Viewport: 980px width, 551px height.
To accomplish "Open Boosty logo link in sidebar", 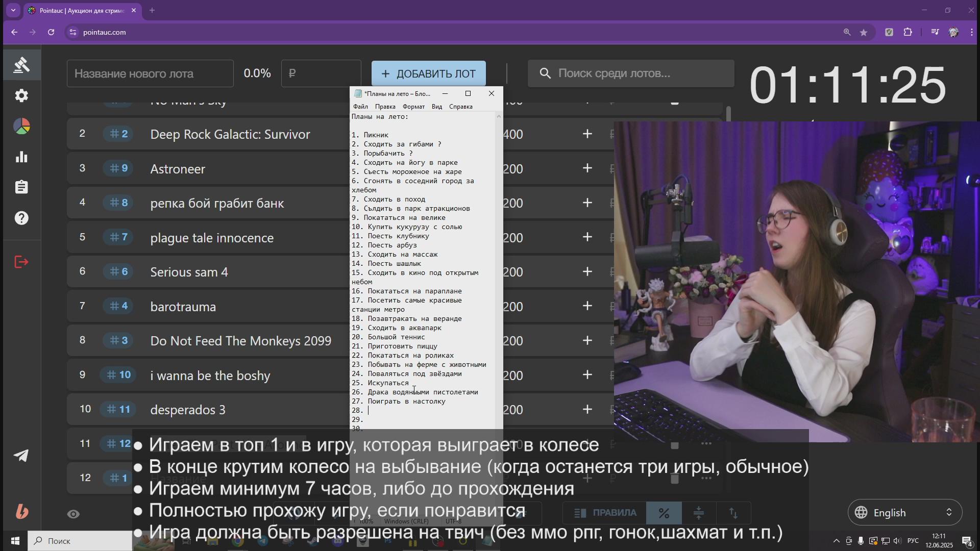I will point(21,511).
